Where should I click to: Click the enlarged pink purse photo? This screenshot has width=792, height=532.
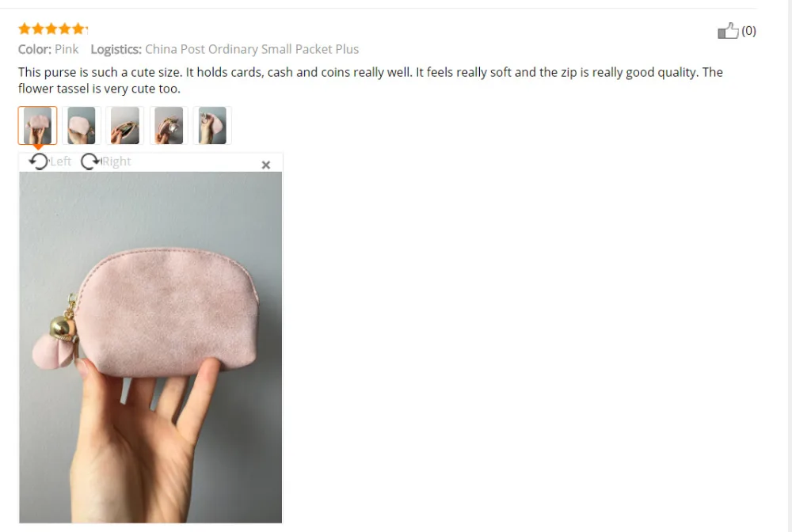[150, 348]
